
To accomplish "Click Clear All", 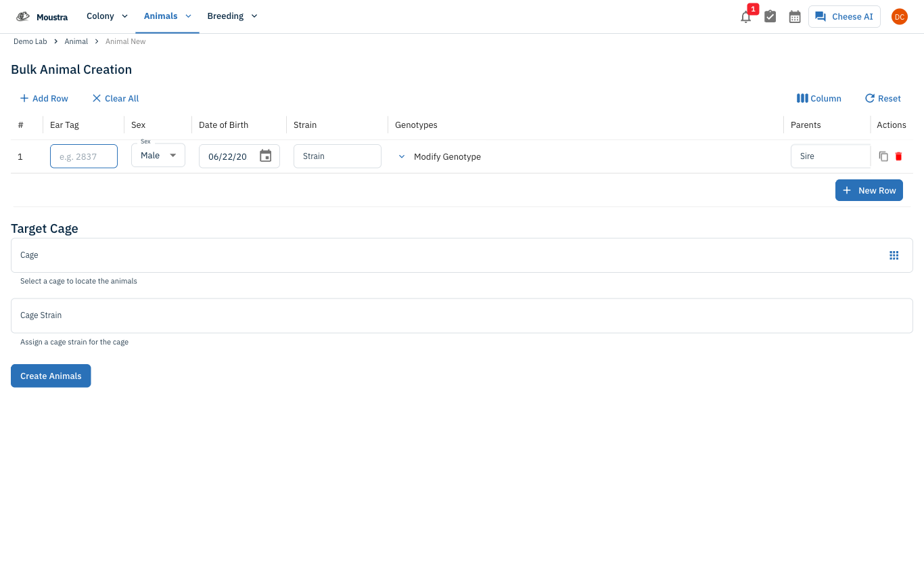I will tap(116, 99).
